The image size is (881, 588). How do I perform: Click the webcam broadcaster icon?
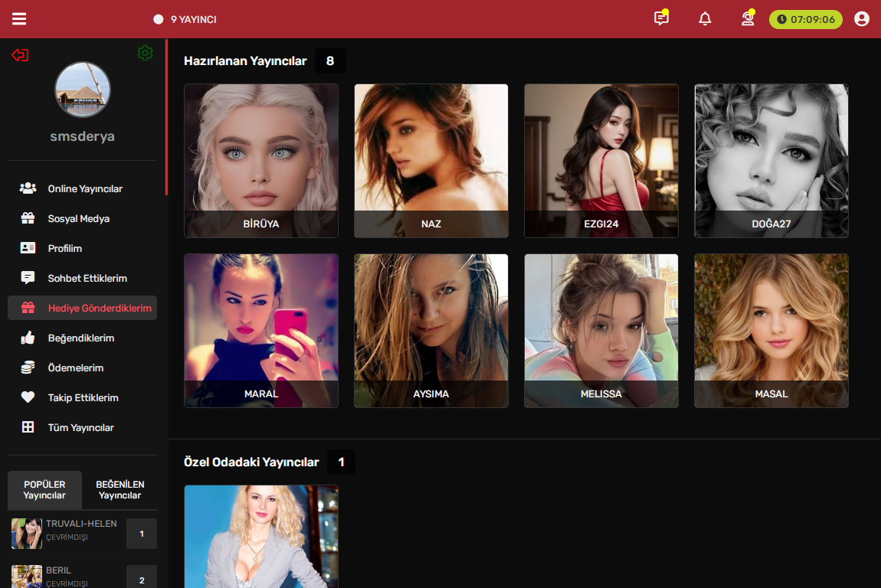pyautogui.click(x=748, y=19)
